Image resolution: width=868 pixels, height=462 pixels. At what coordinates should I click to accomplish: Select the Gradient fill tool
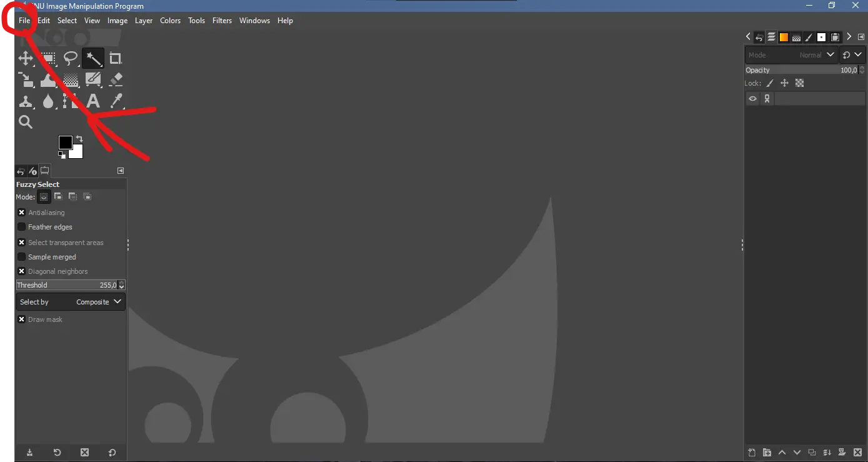click(71, 79)
